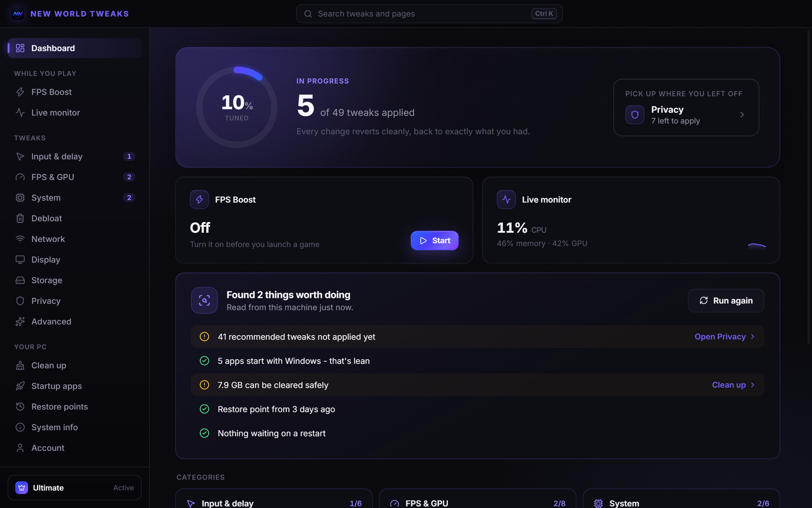Click the '5 apps start with Windows' row
The image size is (812, 508).
pos(477,361)
